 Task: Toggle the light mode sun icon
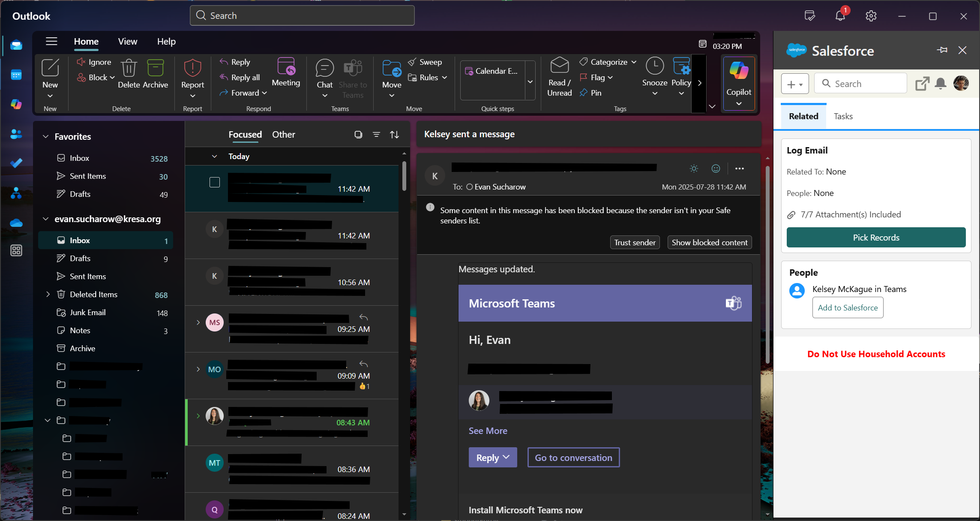coord(694,169)
